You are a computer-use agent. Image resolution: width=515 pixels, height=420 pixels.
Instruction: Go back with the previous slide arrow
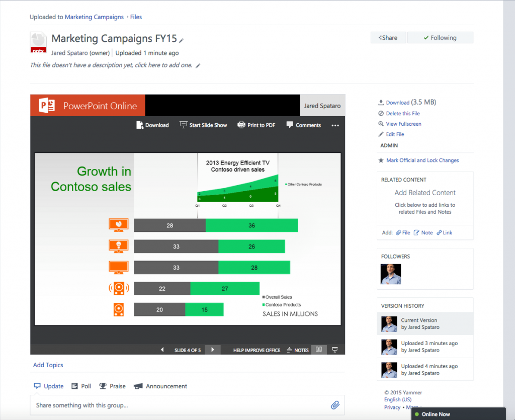pyautogui.click(x=162, y=350)
